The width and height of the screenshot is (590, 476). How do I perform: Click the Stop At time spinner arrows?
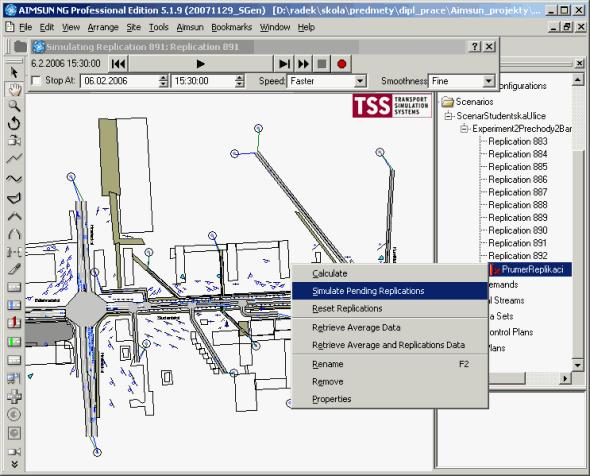pos(239,81)
